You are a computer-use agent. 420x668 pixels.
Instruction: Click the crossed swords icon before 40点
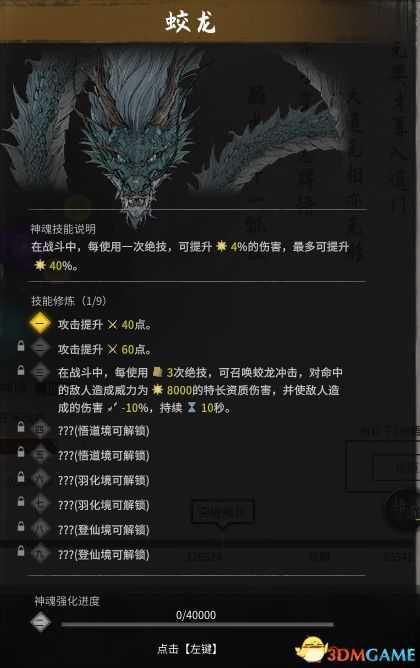pyautogui.click(x=112, y=325)
